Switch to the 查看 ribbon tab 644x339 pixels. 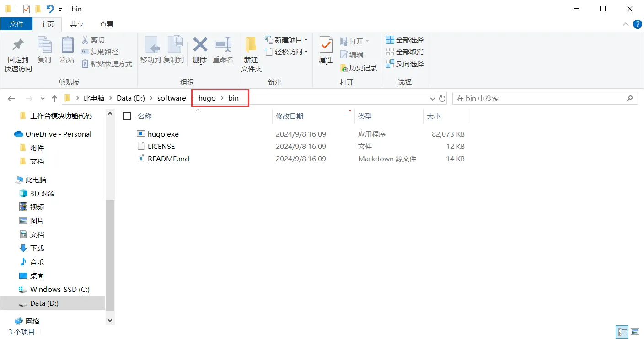pos(107,25)
